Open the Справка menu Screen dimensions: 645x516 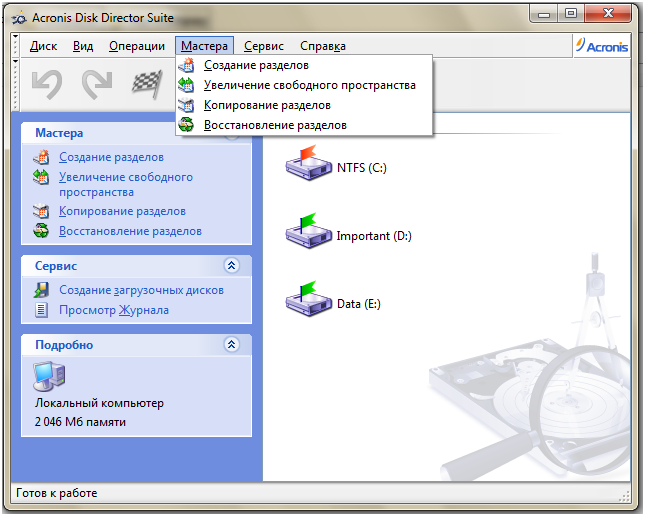point(323,46)
